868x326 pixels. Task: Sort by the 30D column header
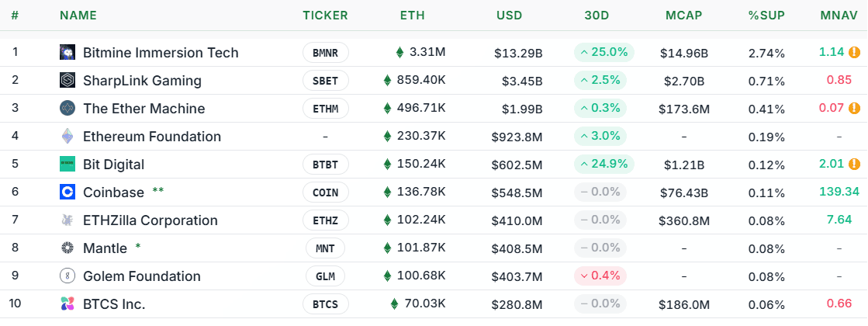coord(597,15)
